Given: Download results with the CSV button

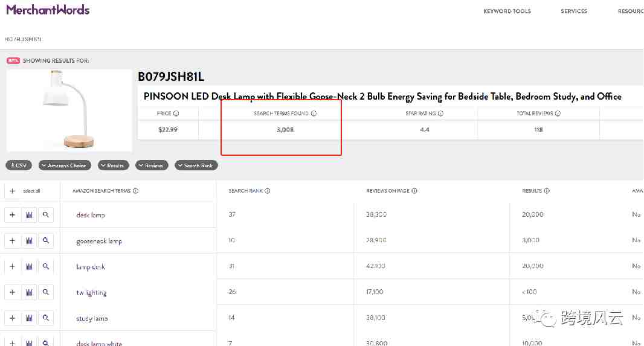Looking at the screenshot, I should point(19,165).
